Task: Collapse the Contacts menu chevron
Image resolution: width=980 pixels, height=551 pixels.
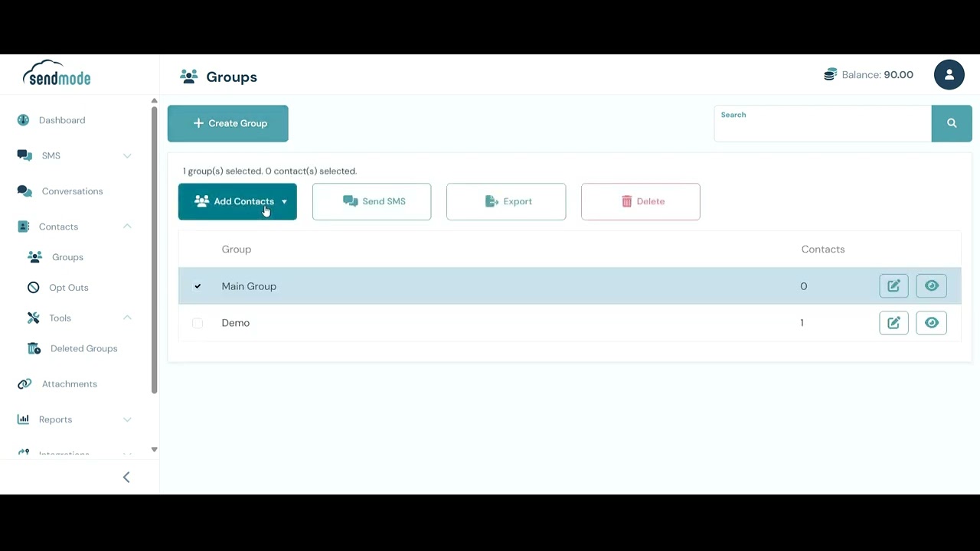Action: point(127,227)
